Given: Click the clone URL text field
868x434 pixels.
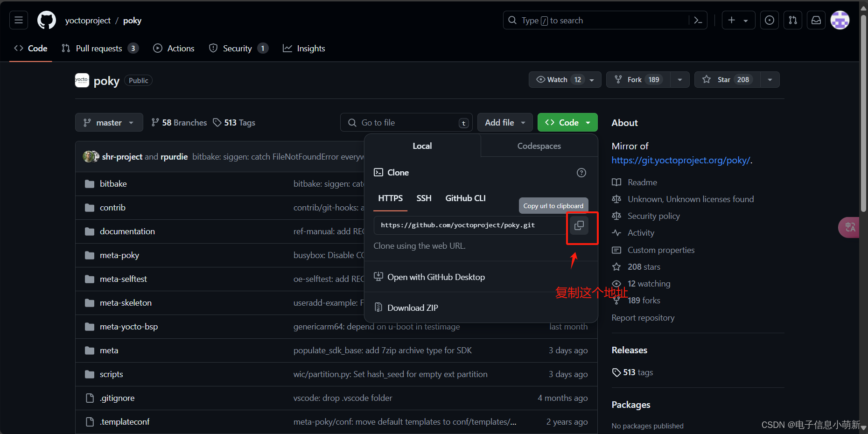Looking at the screenshot, I should click(x=470, y=225).
